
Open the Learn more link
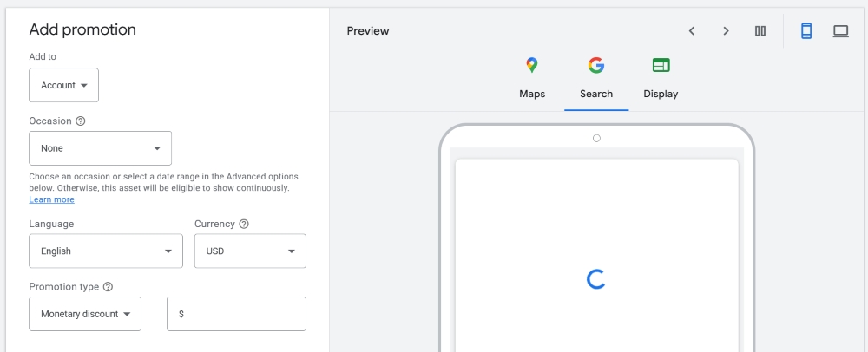click(51, 199)
